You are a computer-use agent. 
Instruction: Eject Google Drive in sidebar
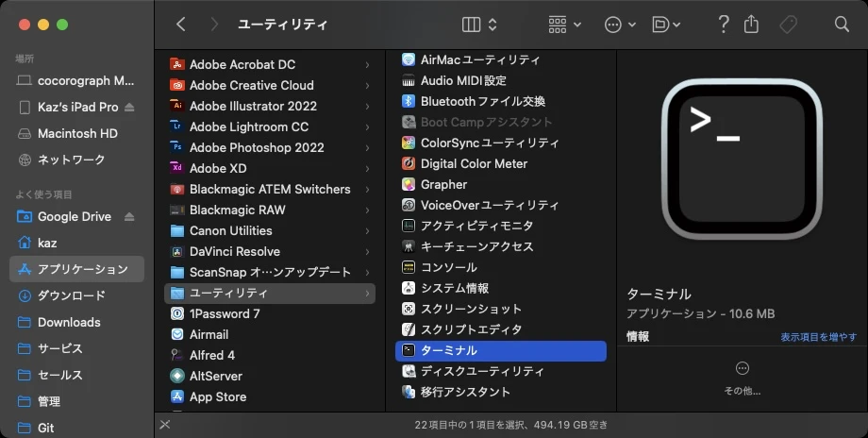[129, 216]
